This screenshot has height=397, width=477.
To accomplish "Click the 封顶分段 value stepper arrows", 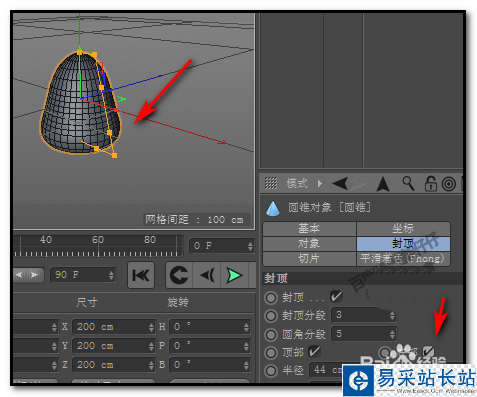I will (392, 315).
